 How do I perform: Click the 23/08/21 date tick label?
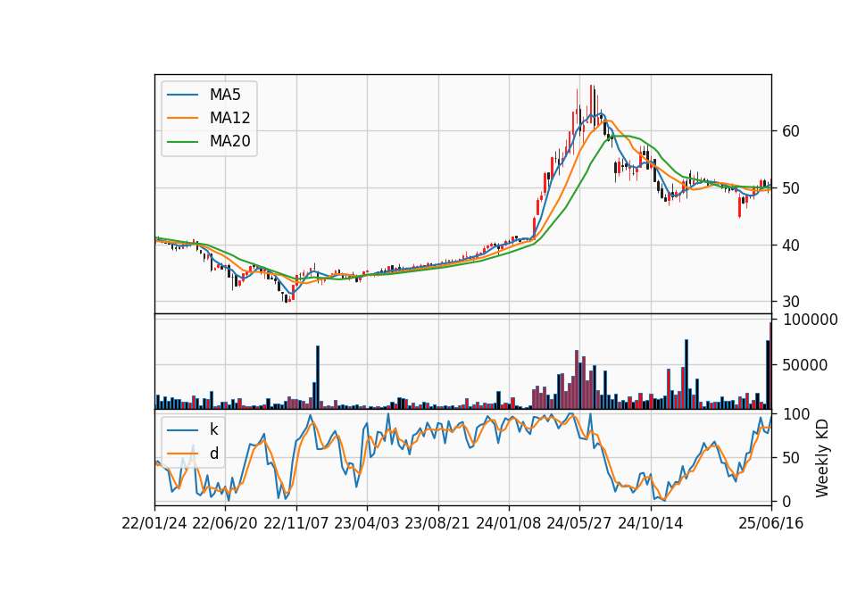pyautogui.click(x=437, y=523)
